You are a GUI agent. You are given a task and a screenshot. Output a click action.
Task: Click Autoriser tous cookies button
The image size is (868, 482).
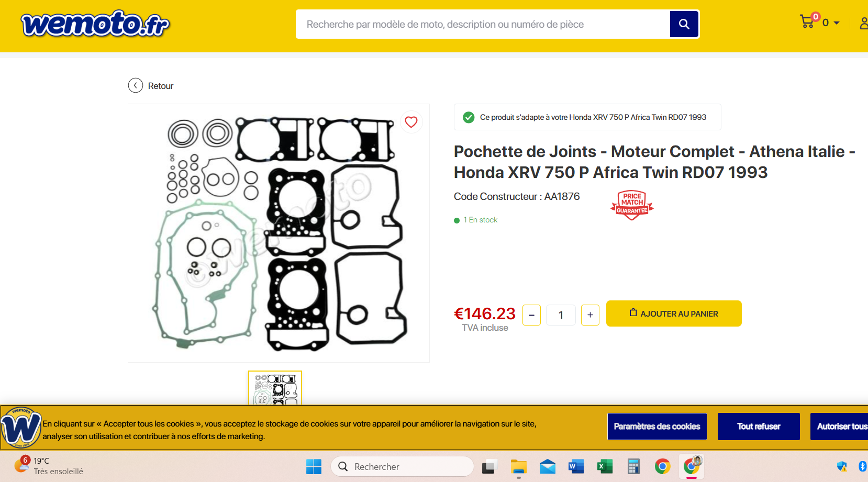[839, 427]
